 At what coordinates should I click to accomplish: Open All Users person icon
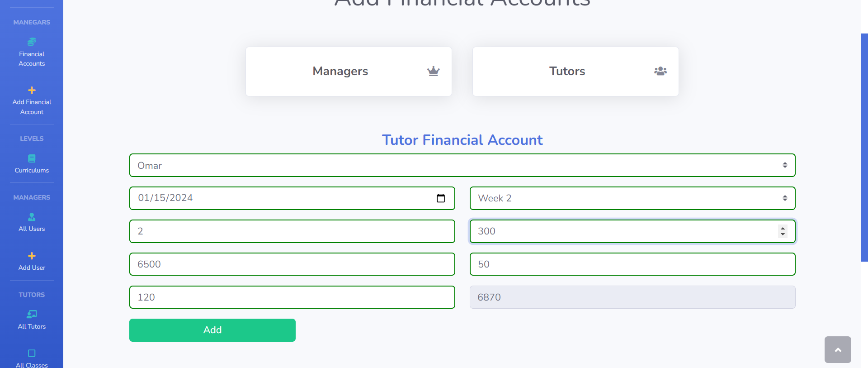click(x=32, y=217)
